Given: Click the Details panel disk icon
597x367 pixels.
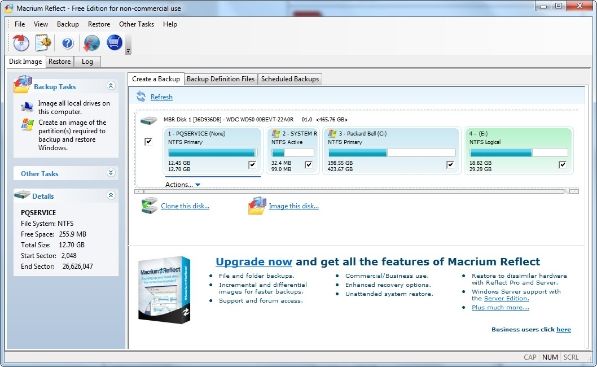Looking at the screenshot, I should pos(22,195).
